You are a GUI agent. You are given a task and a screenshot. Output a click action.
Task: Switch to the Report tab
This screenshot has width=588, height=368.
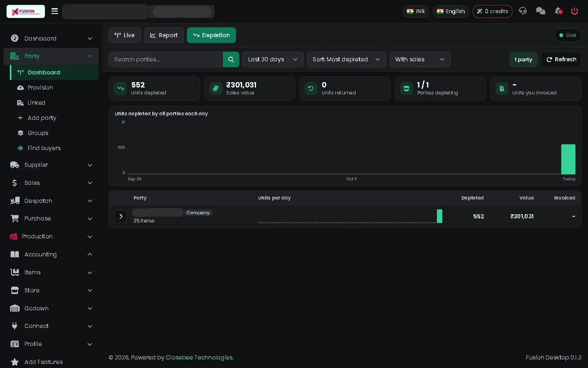pyautogui.click(x=164, y=35)
